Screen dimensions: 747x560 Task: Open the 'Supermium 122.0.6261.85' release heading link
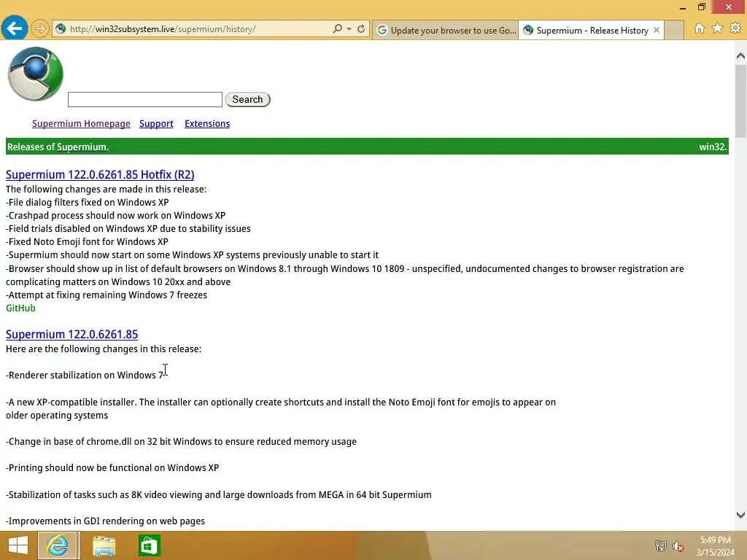(x=72, y=334)
